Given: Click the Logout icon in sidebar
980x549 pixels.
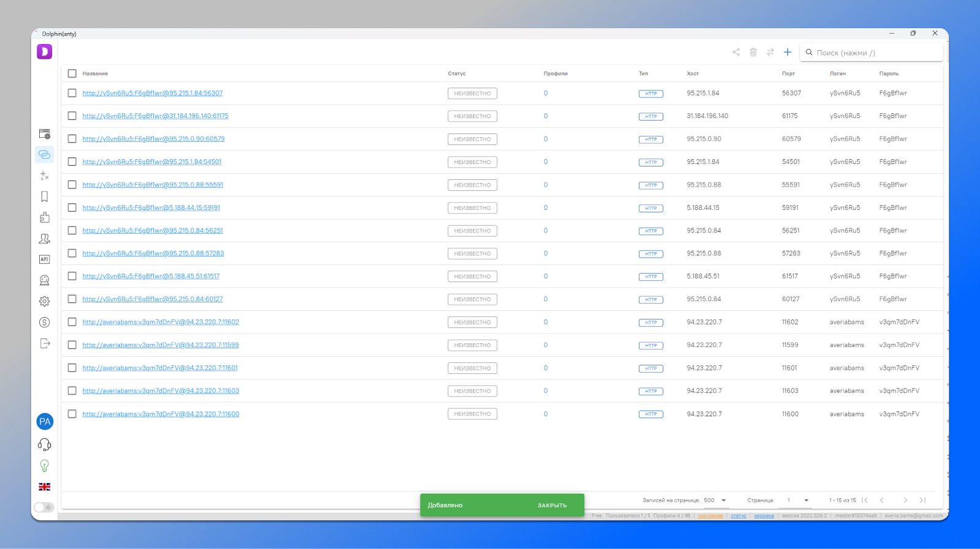Looking at the screenshot, I should point(45,343).
